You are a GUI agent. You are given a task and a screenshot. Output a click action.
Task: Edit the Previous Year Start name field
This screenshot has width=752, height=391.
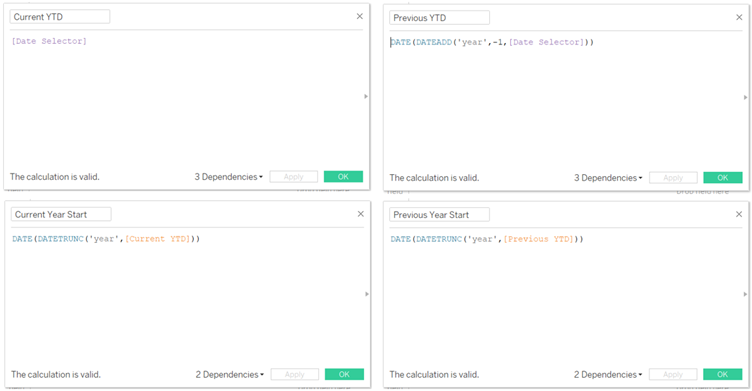[439, 215]
